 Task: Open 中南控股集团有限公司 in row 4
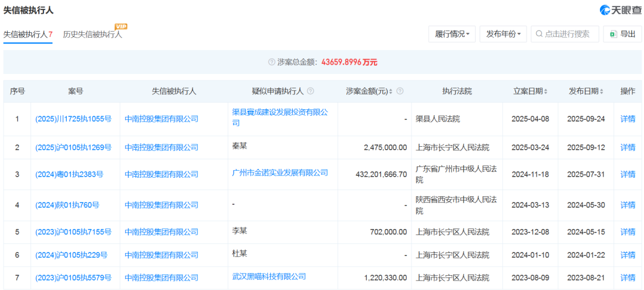(x=162, y=205)
